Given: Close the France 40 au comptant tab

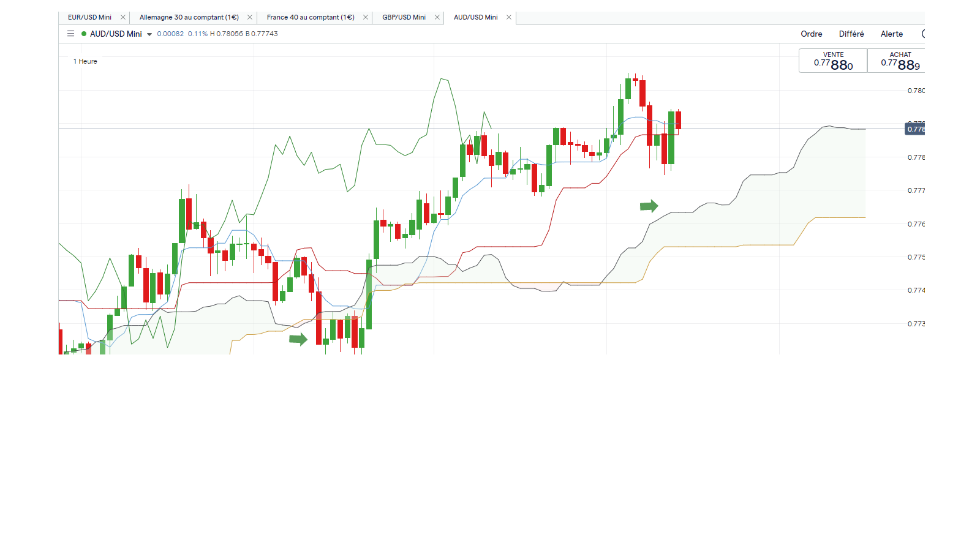Looking at the screenshot, I should [x=366, y=17].
